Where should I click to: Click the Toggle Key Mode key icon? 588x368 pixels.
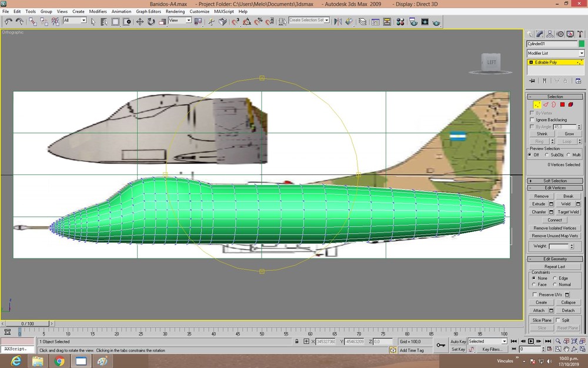pyautogui.click(x=440, y=345)
